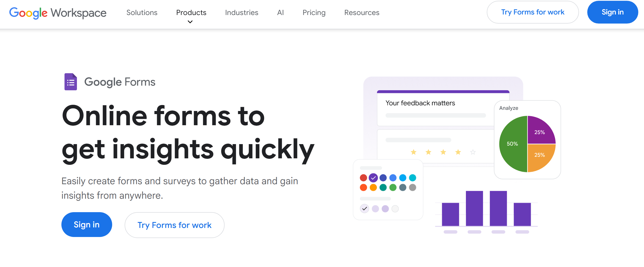This screenshot has width=644, height=267.
Task: Open the Resources menu
Action: point(361,12)
